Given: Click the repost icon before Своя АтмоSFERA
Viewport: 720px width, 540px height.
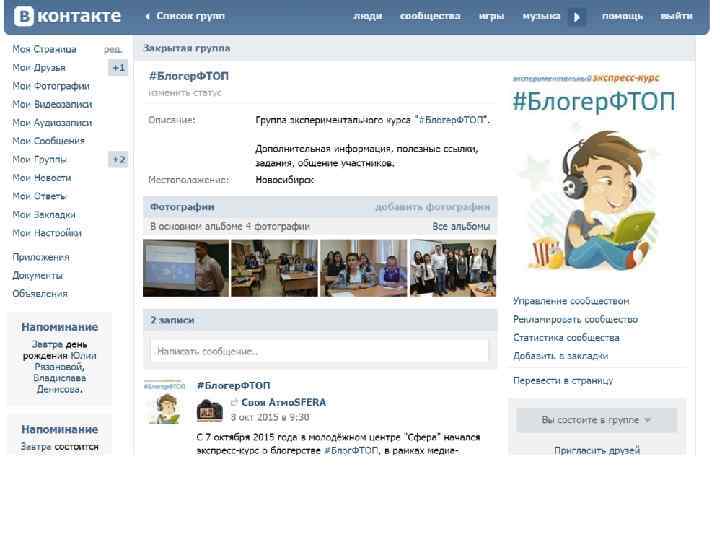Looking at the screenshot, I should [234, 403].
